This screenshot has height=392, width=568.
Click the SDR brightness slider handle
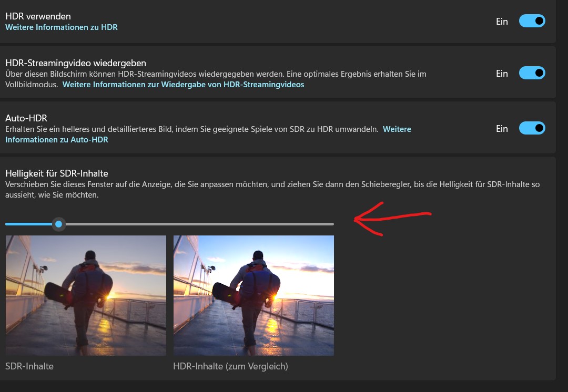pyautogui.click(x=58, y=224)
